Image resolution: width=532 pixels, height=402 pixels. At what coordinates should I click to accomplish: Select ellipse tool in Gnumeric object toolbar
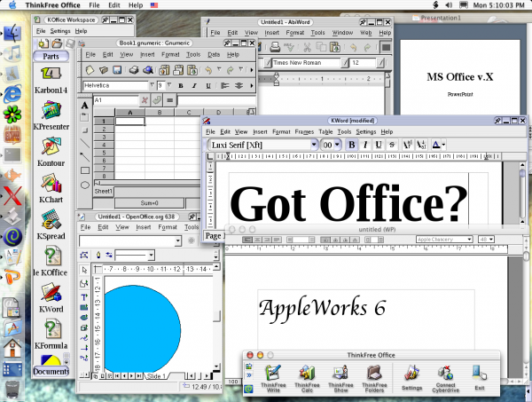tap(85, 185)
